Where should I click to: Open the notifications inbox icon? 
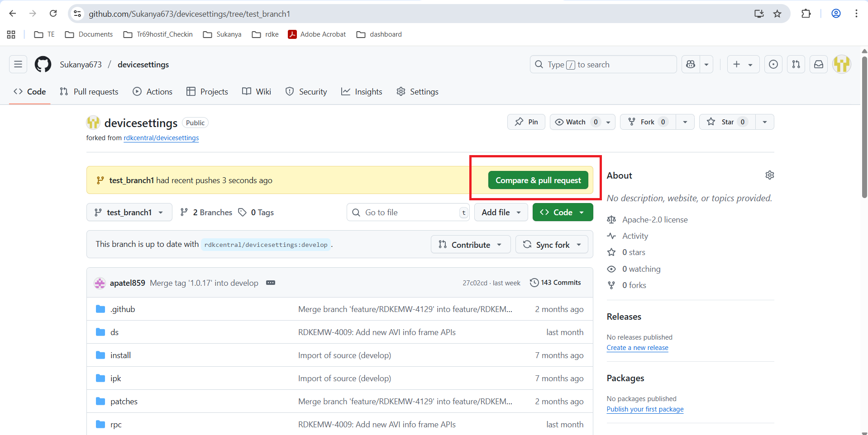click(819, 64)
